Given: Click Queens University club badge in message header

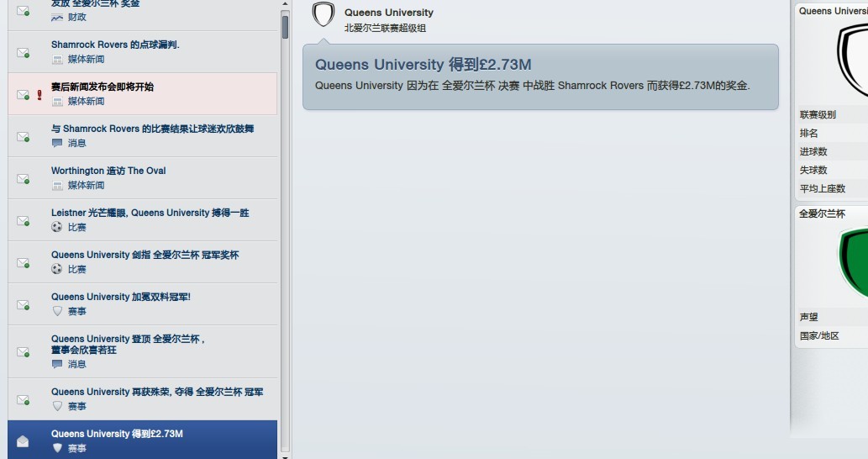Looking at the screenshot, I should [324, 14].
